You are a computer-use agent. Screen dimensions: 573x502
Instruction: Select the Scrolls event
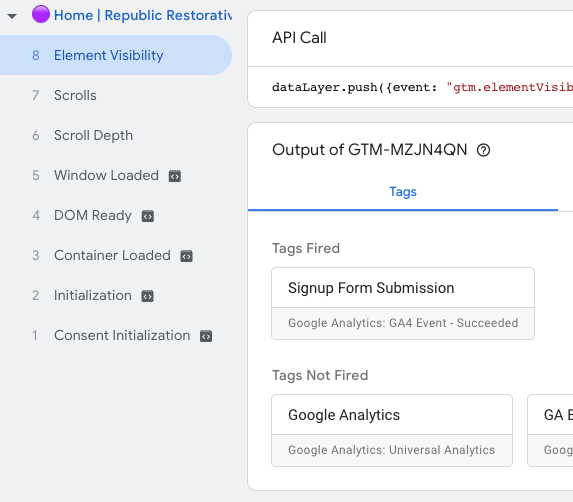point(116,95)
